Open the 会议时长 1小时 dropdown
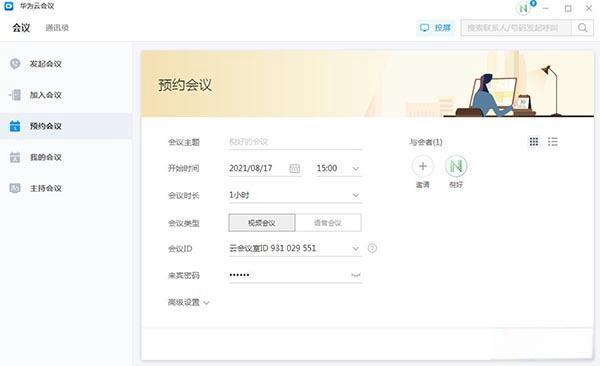 tap(295, 195)
